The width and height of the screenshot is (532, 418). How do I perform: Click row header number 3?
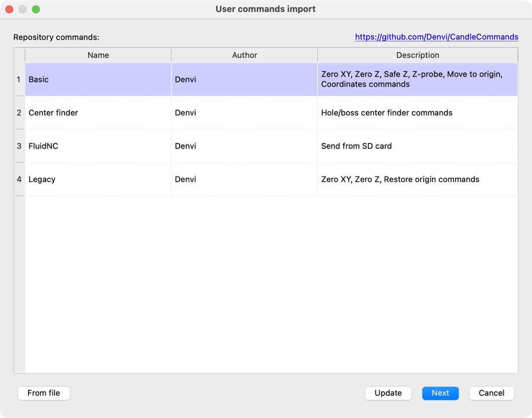click(x=19, y=146)
